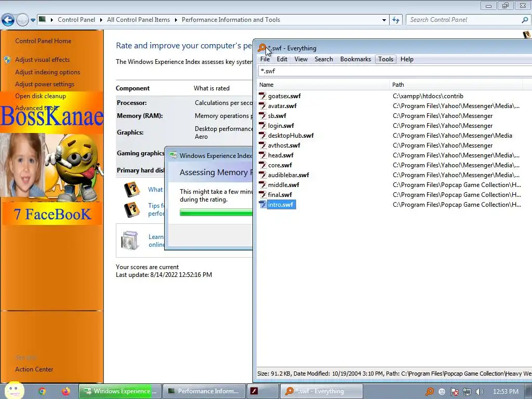The width and height of the screenshot is (532, 399).
Task: Click the assessment progress bar
Action: tap(216, 212)
